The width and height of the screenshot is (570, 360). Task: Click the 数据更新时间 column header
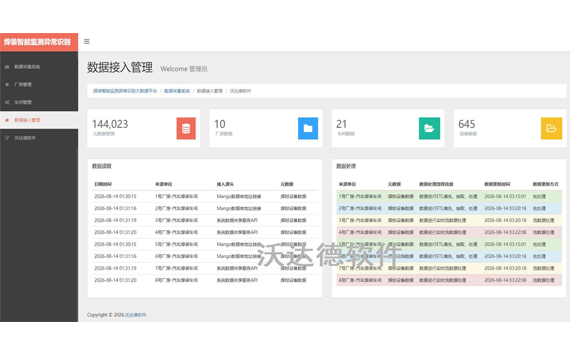(497, 184)
